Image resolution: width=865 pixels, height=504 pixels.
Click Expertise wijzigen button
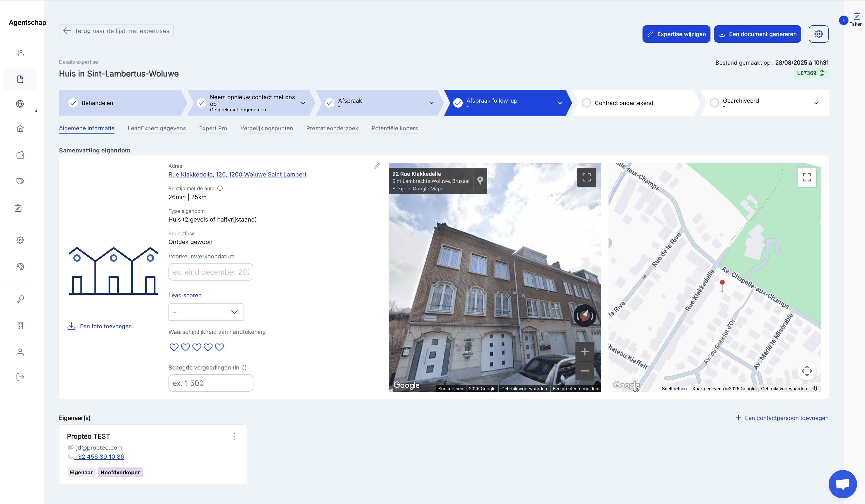(x=676, y=34)
